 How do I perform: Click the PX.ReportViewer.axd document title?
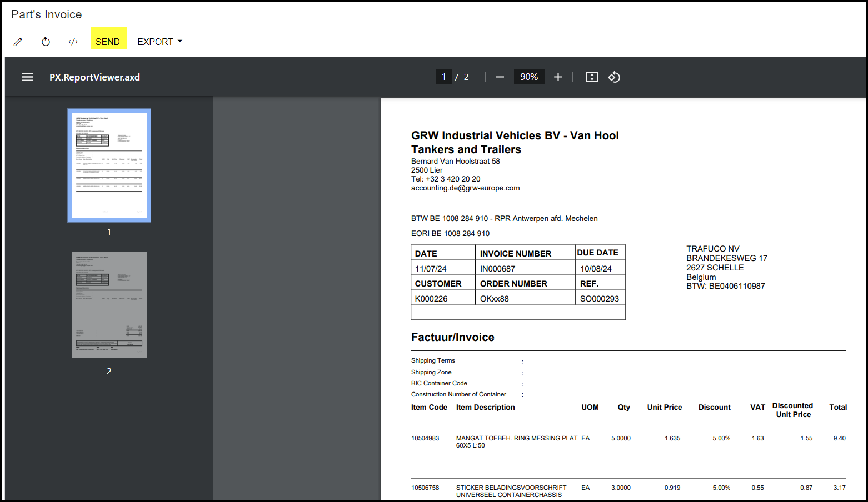(x=94, y=77)
